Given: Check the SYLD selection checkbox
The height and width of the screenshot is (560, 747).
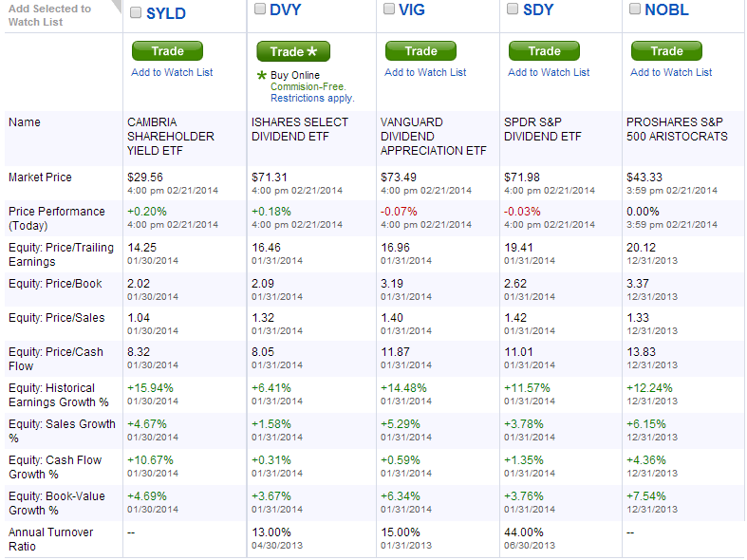Looking at the screenshot, I should [x=136, y=12].
